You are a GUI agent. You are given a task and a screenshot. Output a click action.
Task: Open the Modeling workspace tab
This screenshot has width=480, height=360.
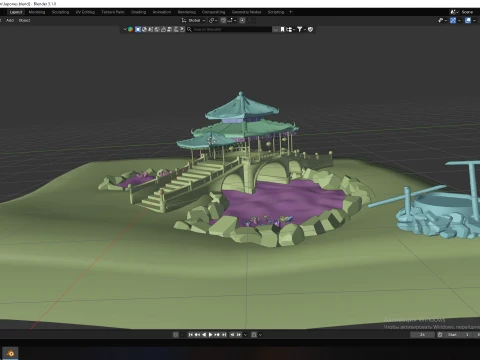[37, 12]
